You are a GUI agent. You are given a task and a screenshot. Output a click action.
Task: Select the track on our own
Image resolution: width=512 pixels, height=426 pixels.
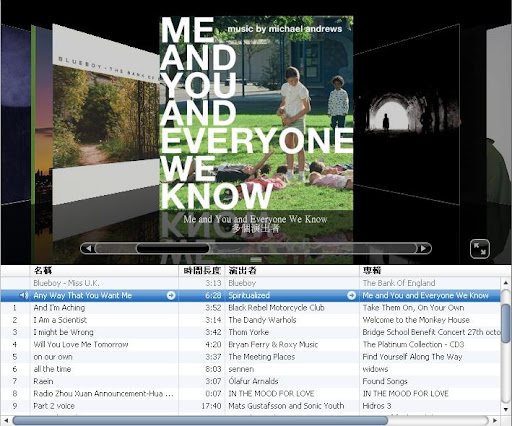click(x=53, y=357)
